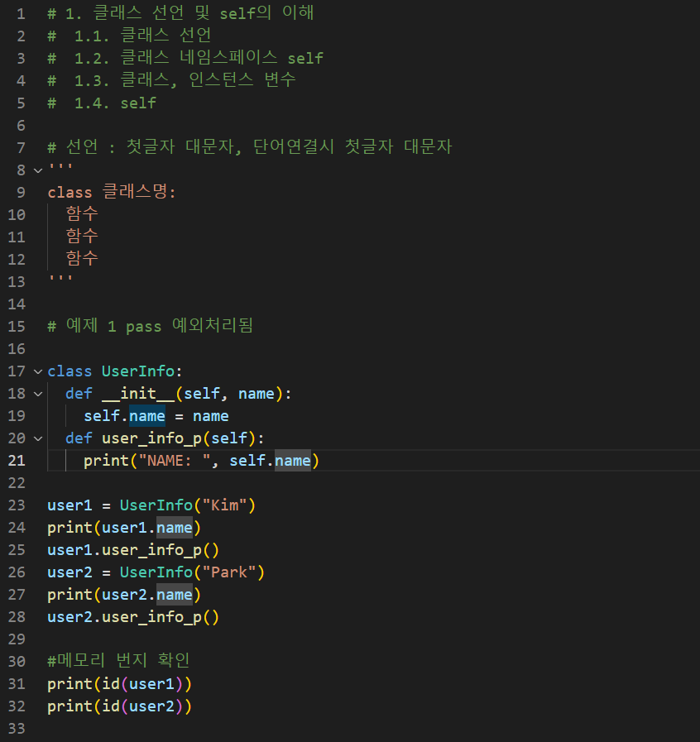The width and height of the screenshot is (700, 742).
Task: Click comment '# 예제 1 pass 예외처리됨'
Action: [151, 326]
